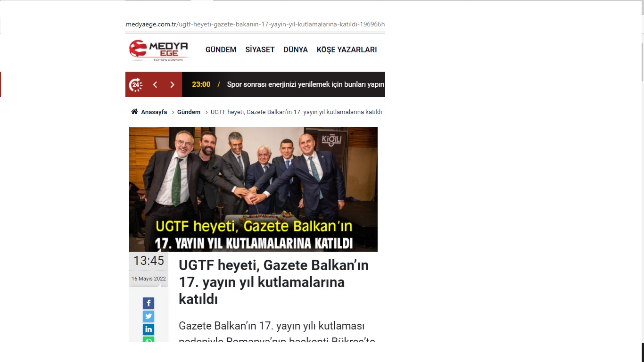Go to the SİYASET section
This screenshot has width=644, height=362.
260,50
